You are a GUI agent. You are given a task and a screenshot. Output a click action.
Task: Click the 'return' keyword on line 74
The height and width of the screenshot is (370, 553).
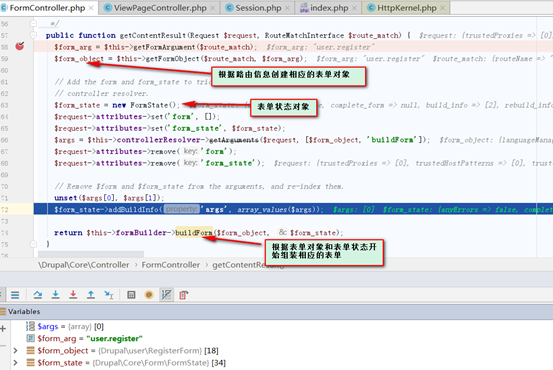click(x=68, y=232)
